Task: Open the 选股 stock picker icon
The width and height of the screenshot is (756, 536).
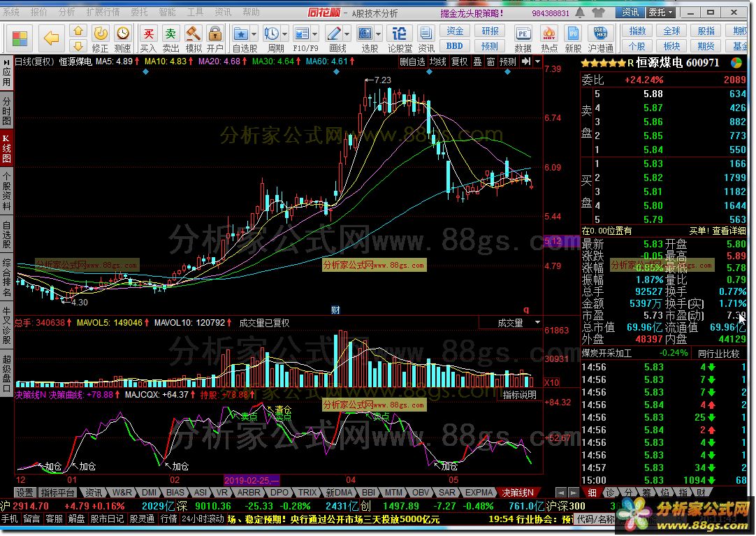Action: tap(365, 34)
